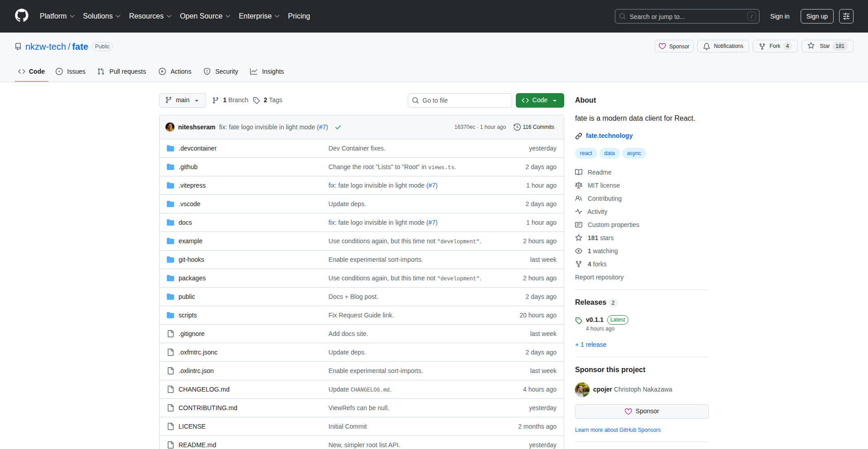This screenshot has width=868, height=449.
Task: Fork the repository
Action: click(x=774, y=46)
